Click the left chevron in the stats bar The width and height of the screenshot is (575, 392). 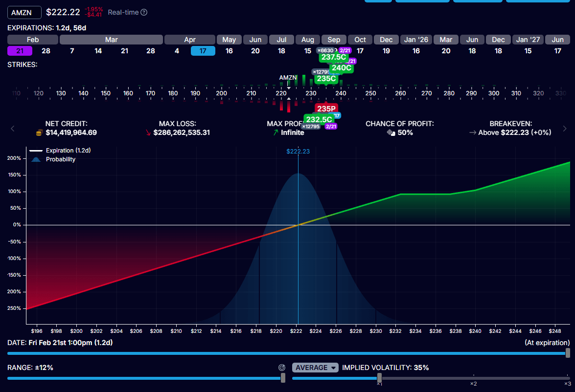click(x=12, y=128)
